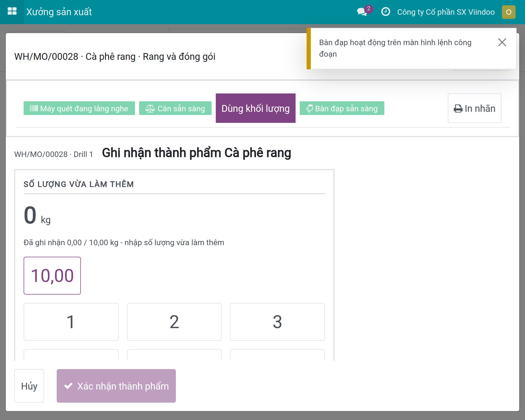
Task: Select the 10,00 quick quantity button
Action: point(52,276)
